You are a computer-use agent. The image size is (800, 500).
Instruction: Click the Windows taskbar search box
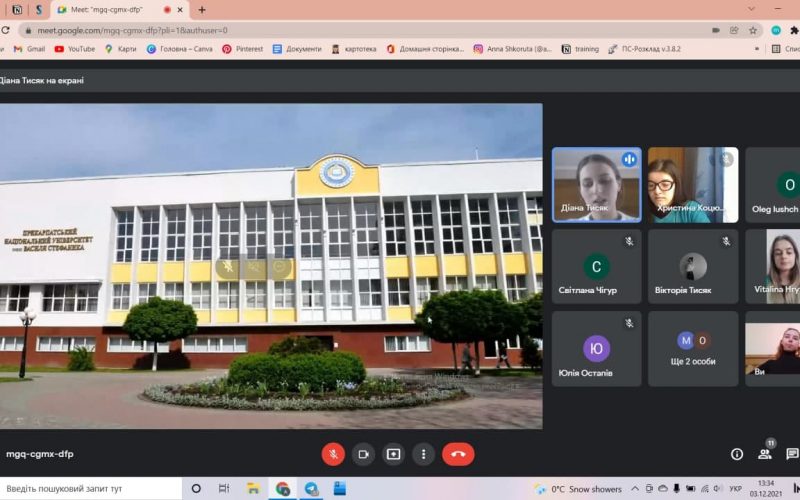90,489
